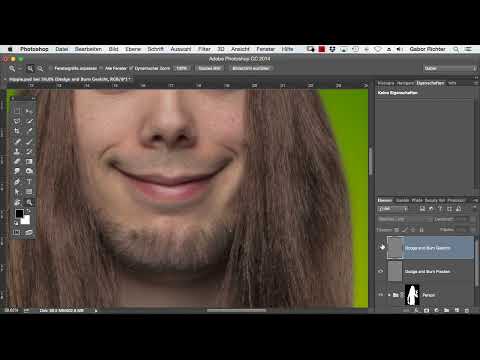Hide the Dodge and Burn Flecken layer
The image size is (480, 360).
[381, 271]
